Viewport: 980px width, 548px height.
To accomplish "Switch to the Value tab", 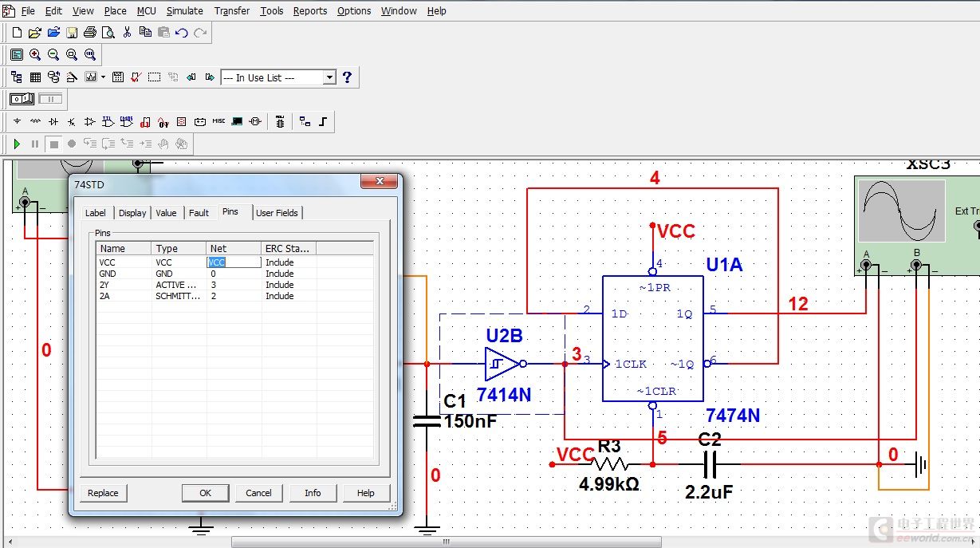I will click(167, 213).
